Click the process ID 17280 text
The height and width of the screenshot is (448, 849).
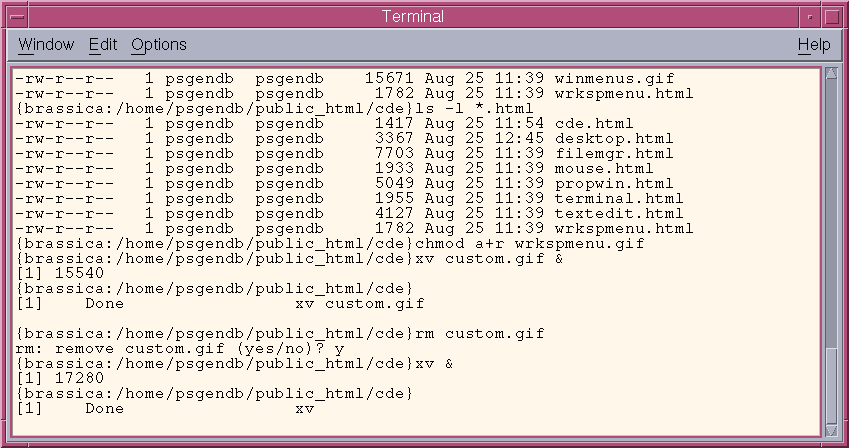[80, 378]
